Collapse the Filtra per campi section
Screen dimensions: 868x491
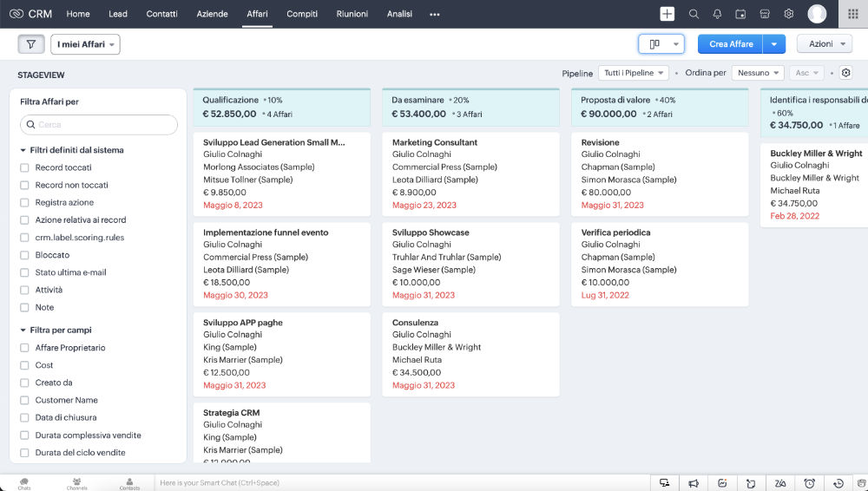[x=23, y=330]
